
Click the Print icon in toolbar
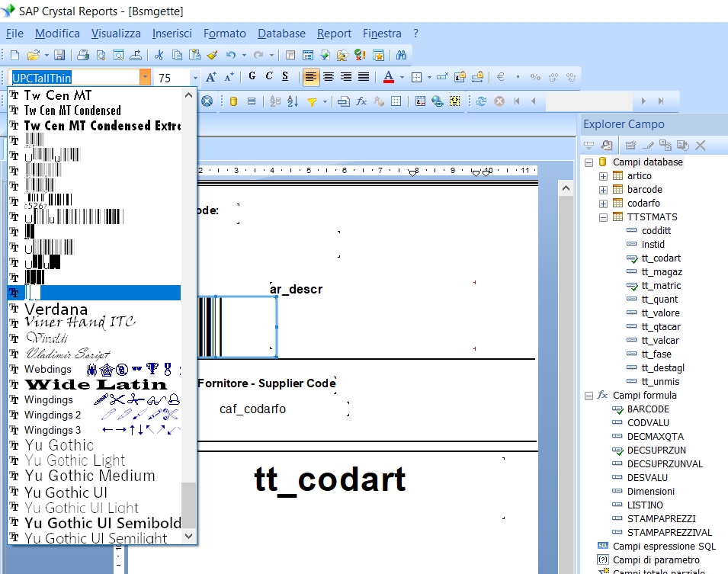pyautogui.click(x=83, y=55)
